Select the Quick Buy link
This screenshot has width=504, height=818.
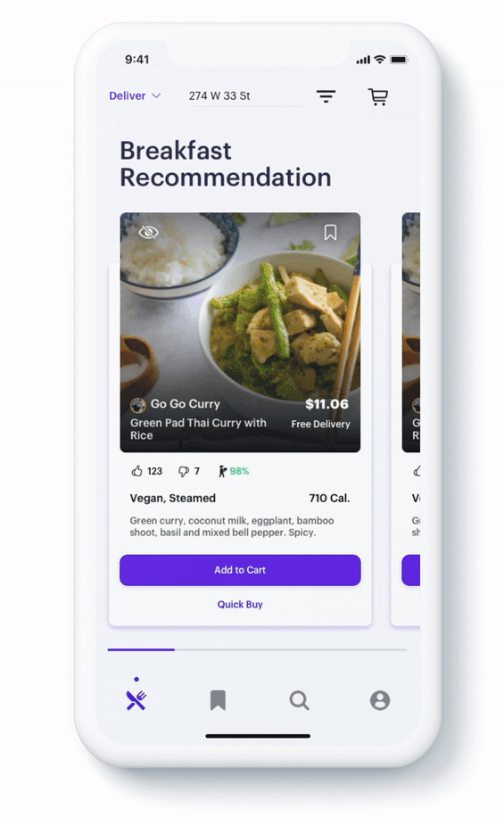pos(240,604)
